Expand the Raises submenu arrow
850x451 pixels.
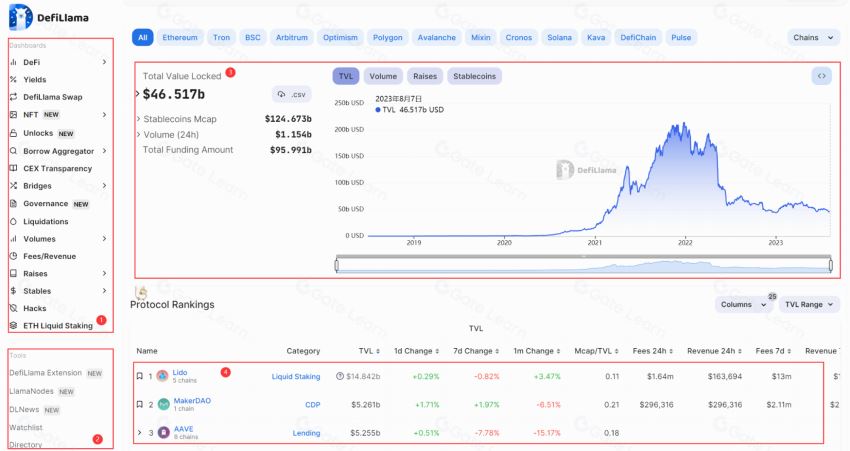point(104,274)
